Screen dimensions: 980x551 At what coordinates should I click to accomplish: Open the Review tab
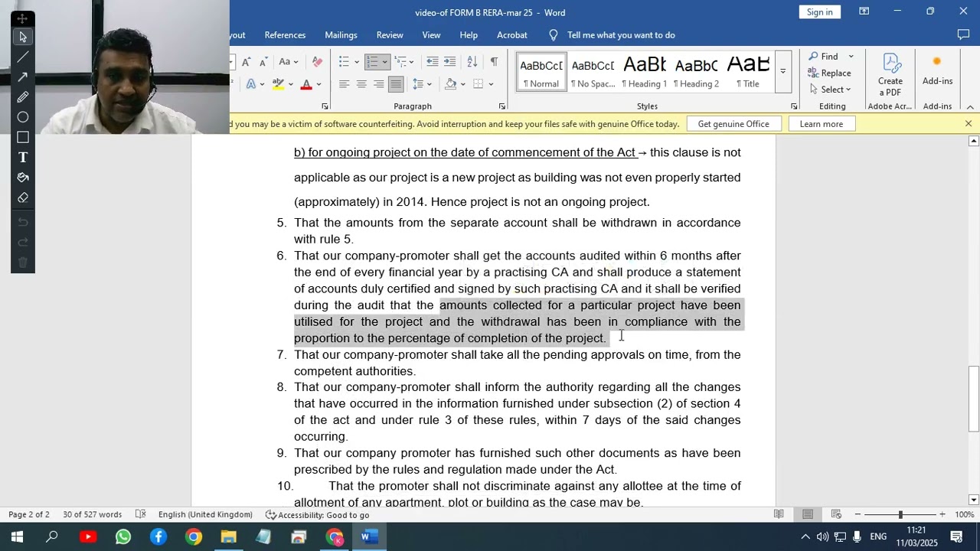coord(390,35)
